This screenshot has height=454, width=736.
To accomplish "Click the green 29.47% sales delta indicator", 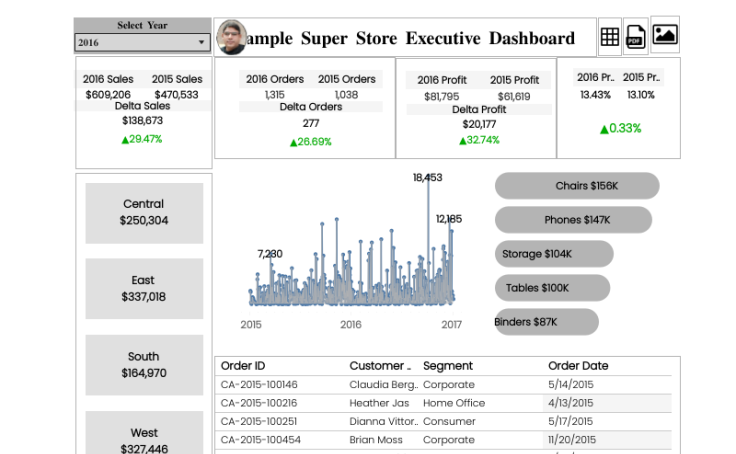I will [x=141, y=139].
